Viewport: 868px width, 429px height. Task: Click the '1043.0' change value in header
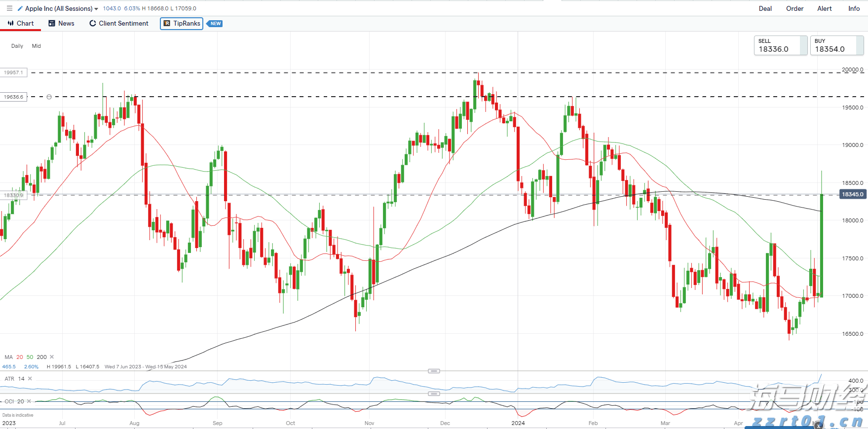pyautogui.click(x=112, y=8)
